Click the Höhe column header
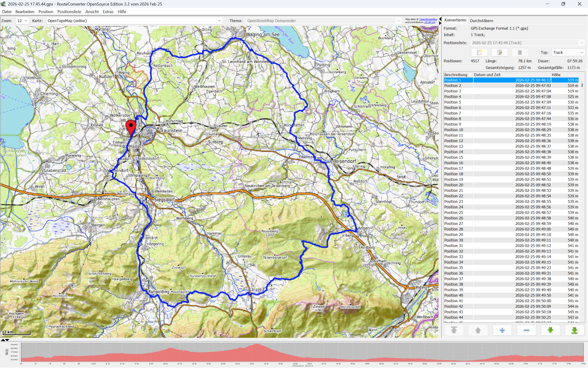Viewport: 588px width, 368px height. (556, 75)
